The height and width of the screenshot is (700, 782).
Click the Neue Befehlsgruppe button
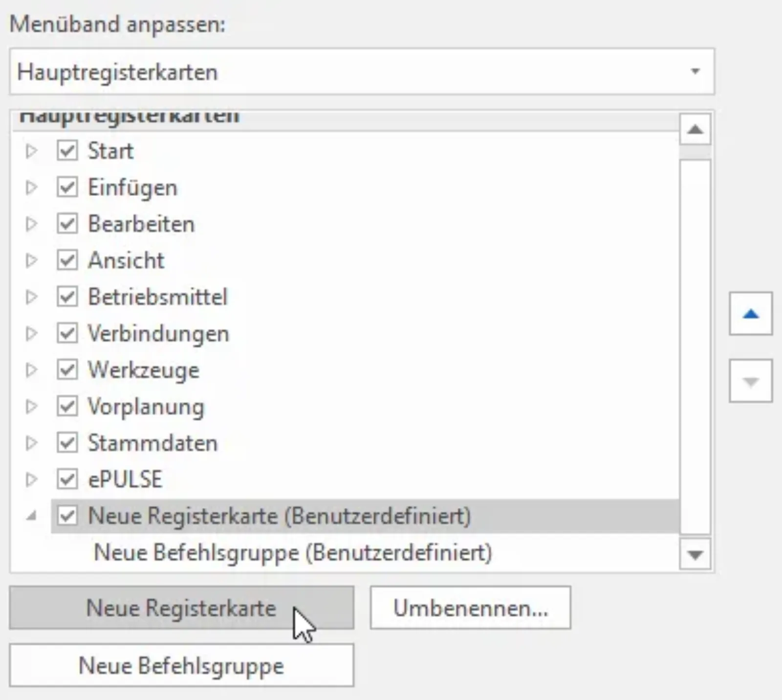181,665
